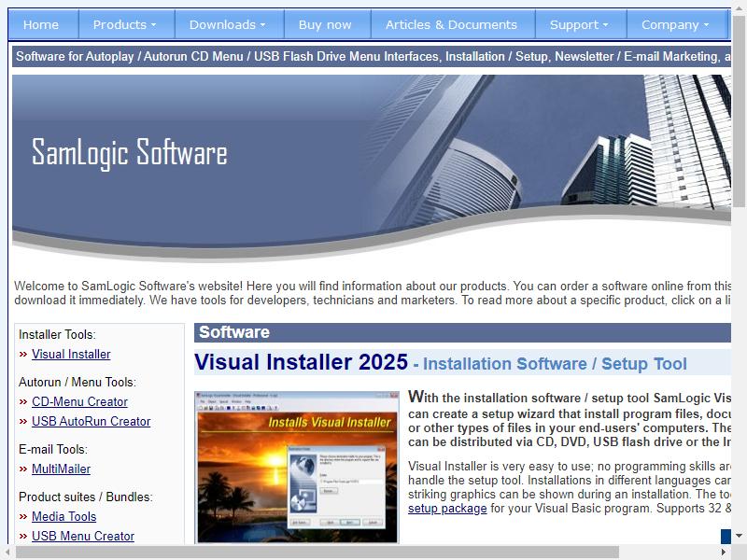Click the 'Product suites / Bundles:' label

[86, 497]
